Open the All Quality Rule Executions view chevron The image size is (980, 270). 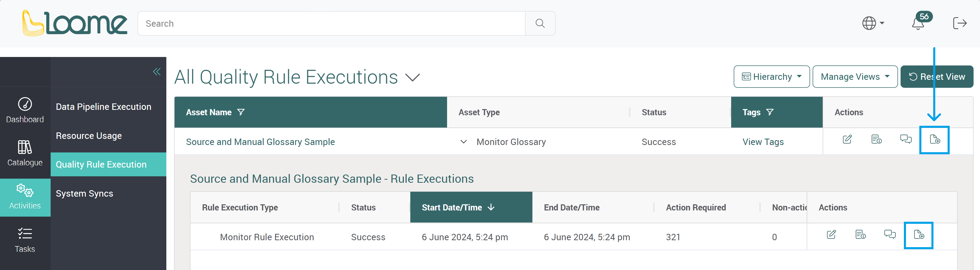412,78
